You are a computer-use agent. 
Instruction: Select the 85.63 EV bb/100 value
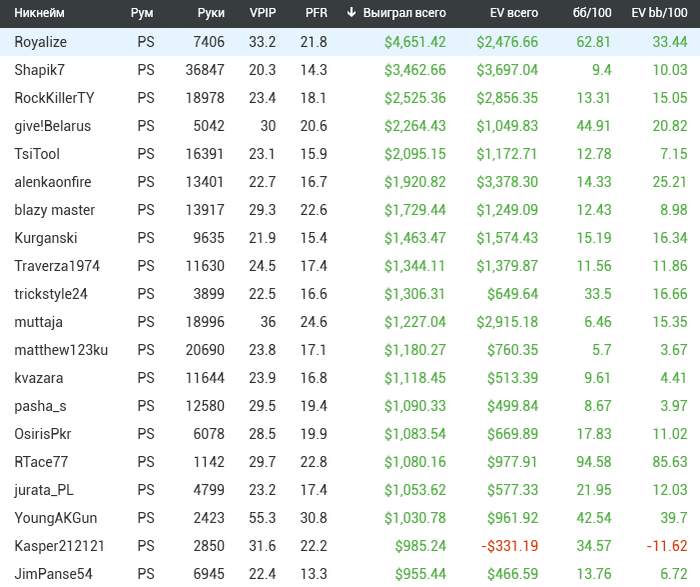tap(670, 462)
